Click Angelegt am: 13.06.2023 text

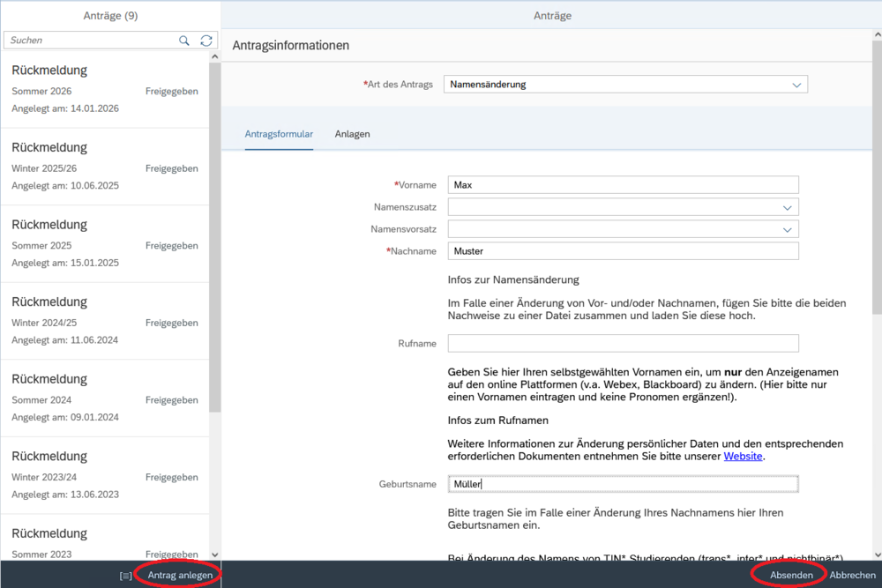point(65,495)
